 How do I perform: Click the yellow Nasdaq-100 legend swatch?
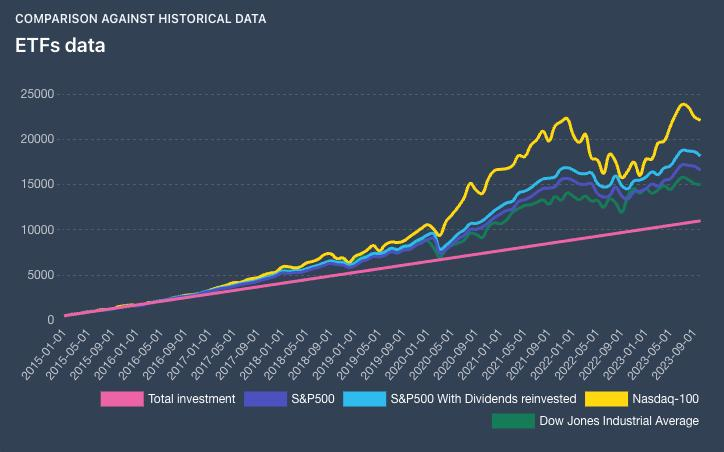tap(606, 399)
